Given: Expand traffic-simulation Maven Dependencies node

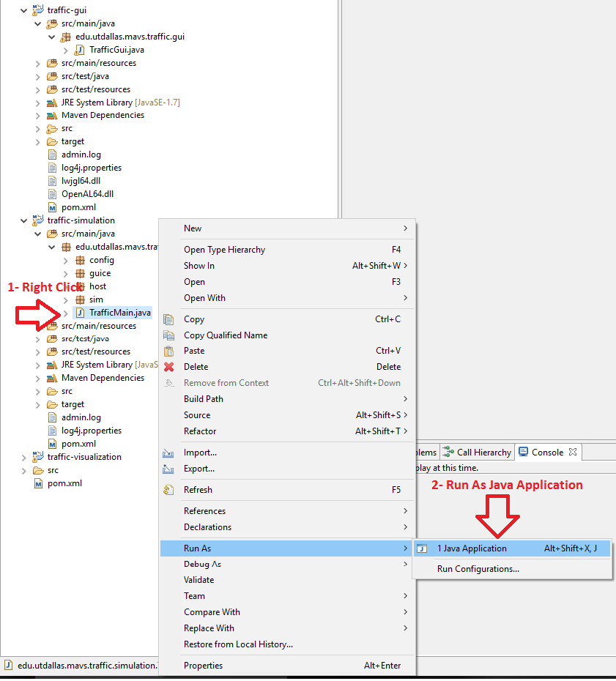Looking at the screenshot, I should click(38, 379).
